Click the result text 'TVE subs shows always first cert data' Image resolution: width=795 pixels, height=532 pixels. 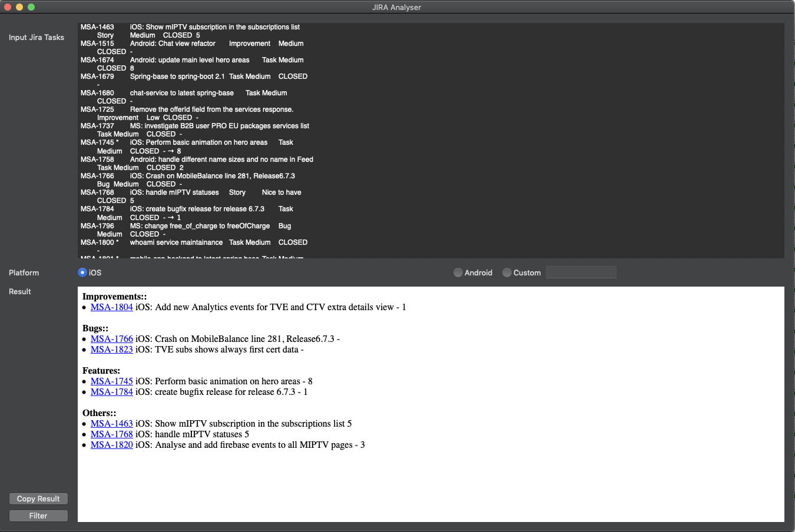pos(227,350)
